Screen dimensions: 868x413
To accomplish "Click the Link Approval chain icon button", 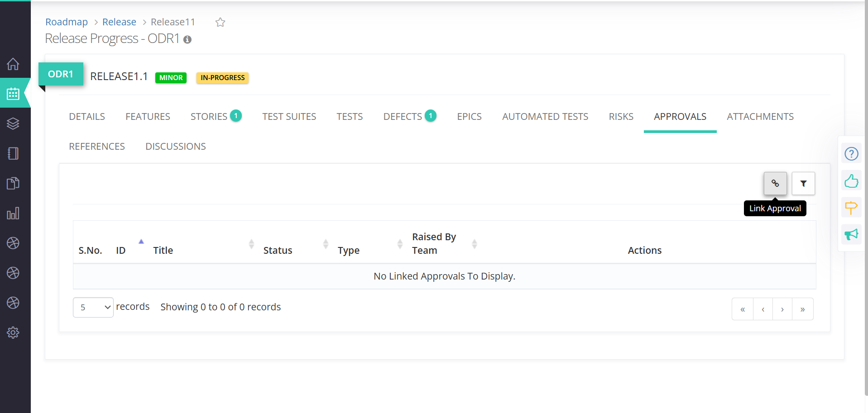I will click(775, 183).
